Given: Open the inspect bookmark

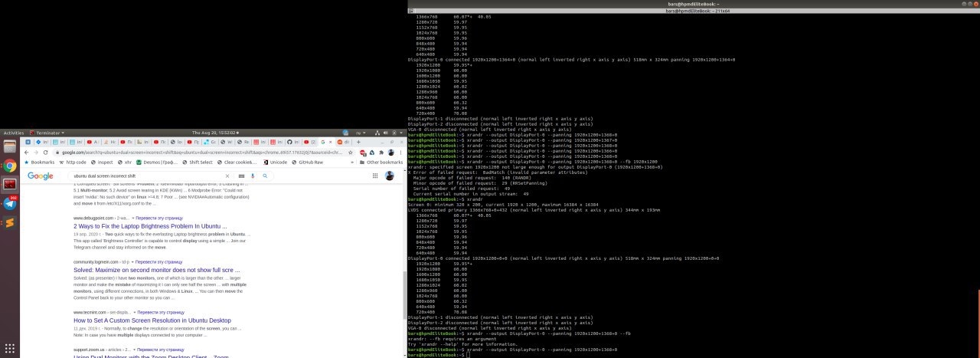Looking at the screenshot, I should point(101,163).
